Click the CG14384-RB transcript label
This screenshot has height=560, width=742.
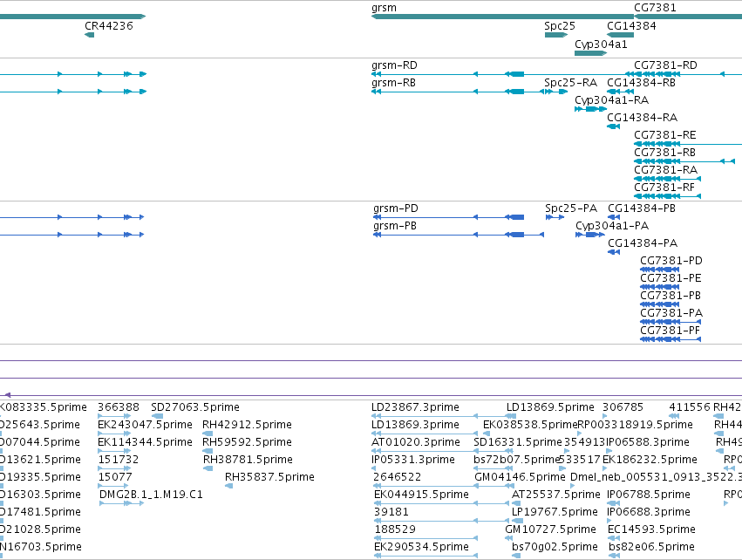click(x=641, y=83)
